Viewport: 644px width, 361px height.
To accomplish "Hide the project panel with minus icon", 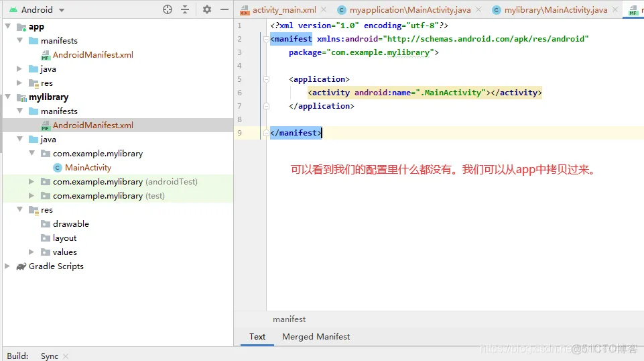I will click(x=224, y=9).
